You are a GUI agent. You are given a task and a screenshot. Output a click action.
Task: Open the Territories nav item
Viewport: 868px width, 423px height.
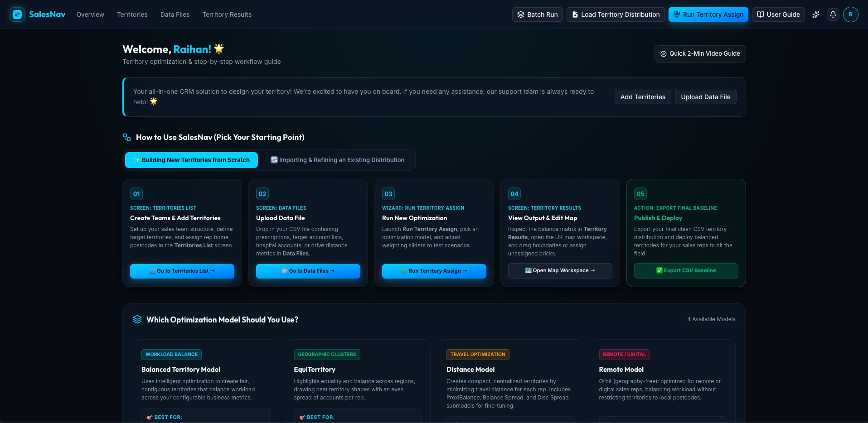[132, 14]
